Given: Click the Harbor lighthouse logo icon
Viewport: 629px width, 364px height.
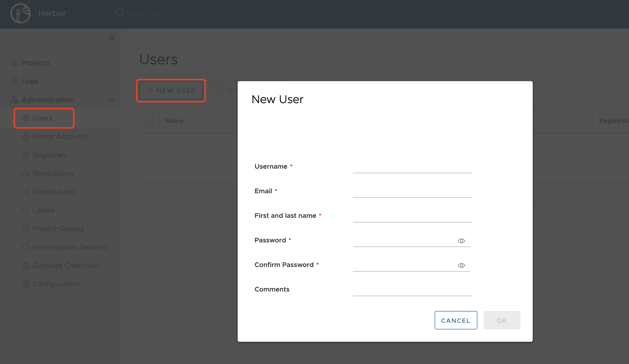Looking at the screenshot, I should point(20,13).
